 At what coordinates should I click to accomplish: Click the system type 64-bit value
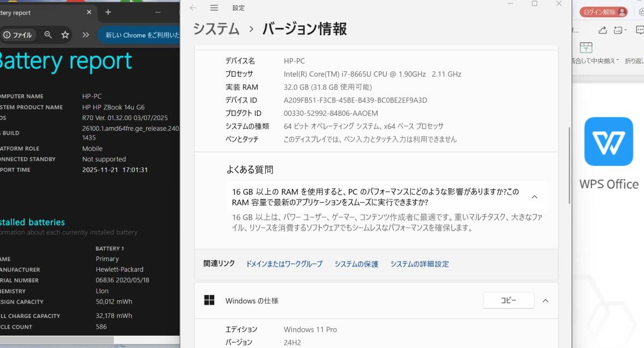click(x=363, y=127)
